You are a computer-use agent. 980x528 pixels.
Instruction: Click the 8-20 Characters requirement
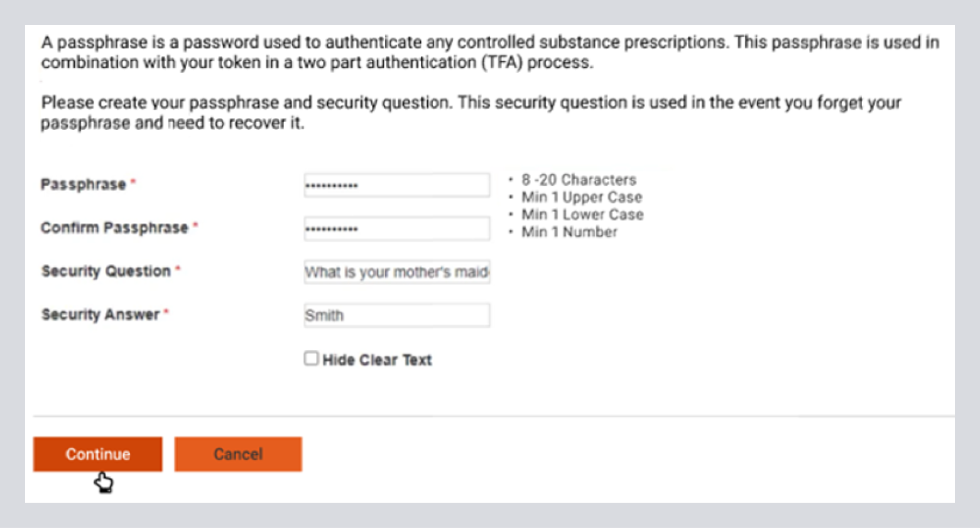click(x=579, y=180)
